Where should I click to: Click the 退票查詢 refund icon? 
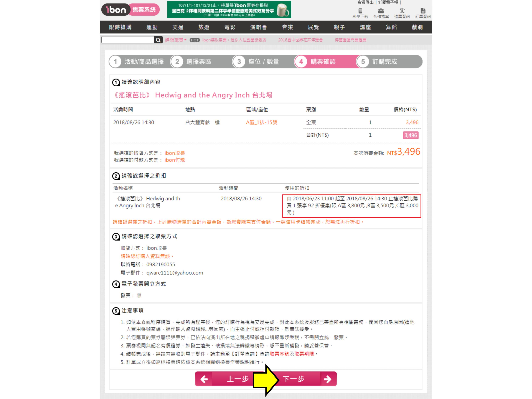(402, 11)
